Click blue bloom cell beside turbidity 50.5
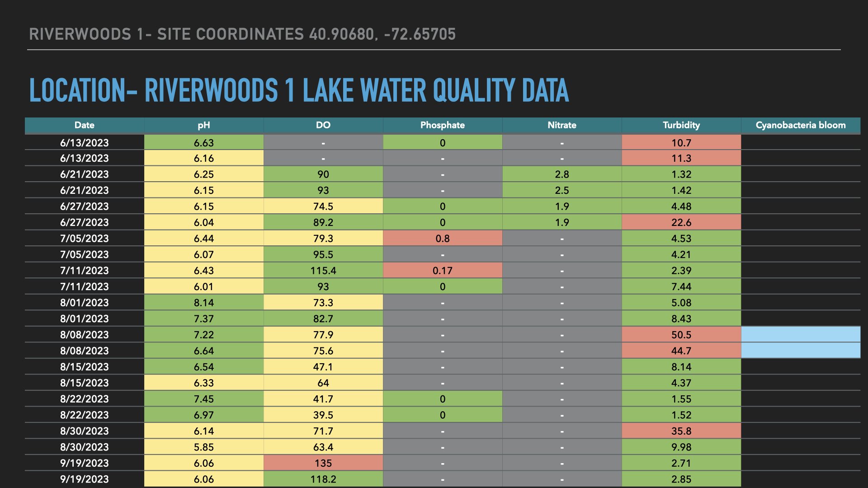868x488 pixels. tap(801, 334)
